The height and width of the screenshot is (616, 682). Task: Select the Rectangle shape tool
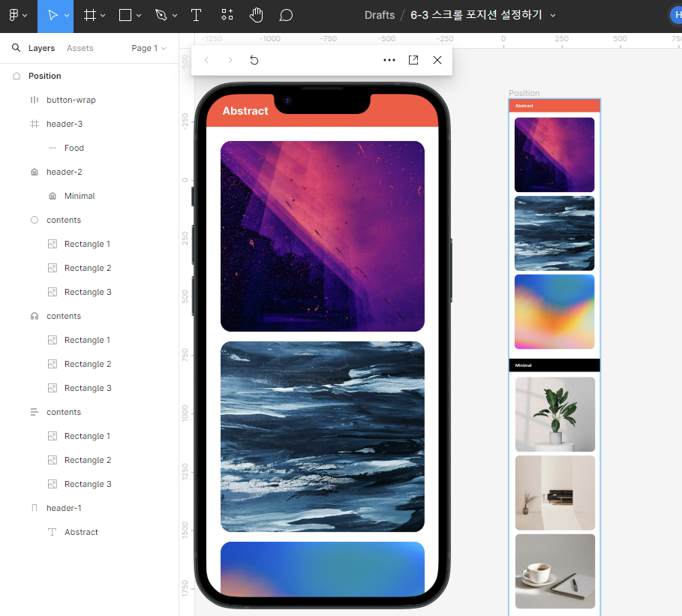point(125,15)
